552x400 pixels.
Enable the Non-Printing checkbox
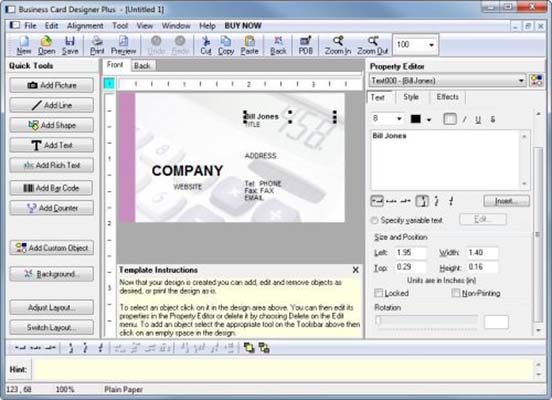(456, 293)
